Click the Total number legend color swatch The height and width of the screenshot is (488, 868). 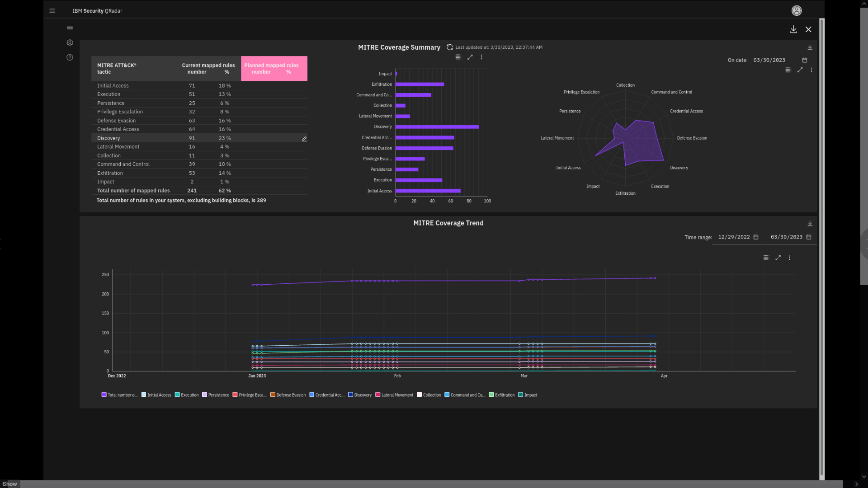coord(104,395)
